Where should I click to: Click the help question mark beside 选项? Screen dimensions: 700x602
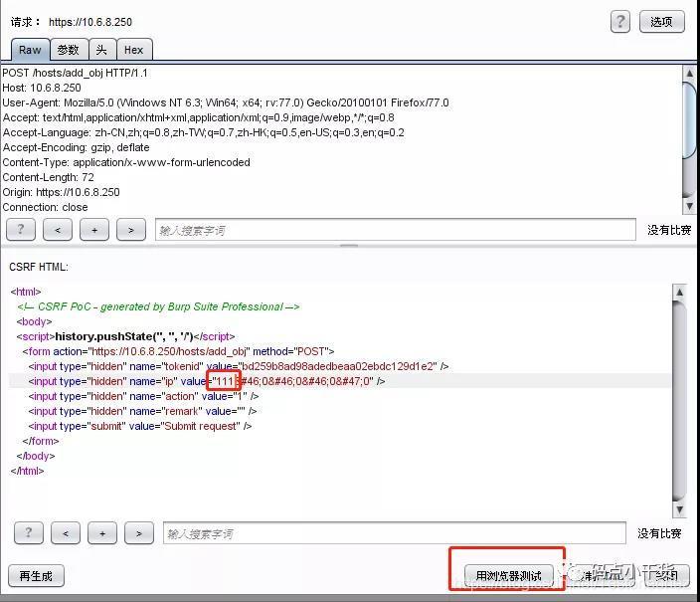click(620, 22)
